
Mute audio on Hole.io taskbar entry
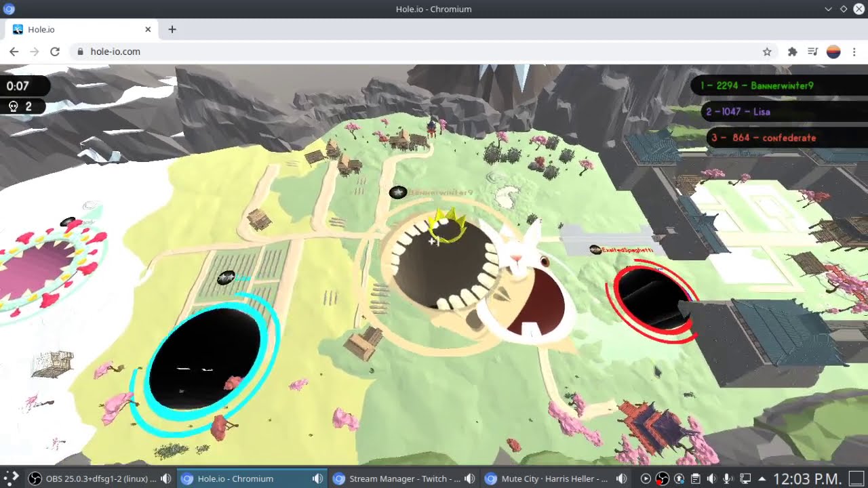(x=317, y=479)
